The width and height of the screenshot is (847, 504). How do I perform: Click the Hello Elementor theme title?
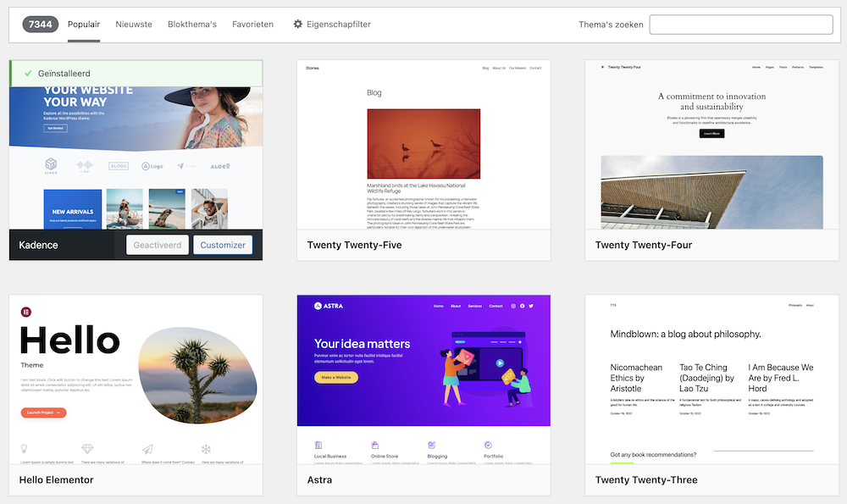[x=56, y=480]
